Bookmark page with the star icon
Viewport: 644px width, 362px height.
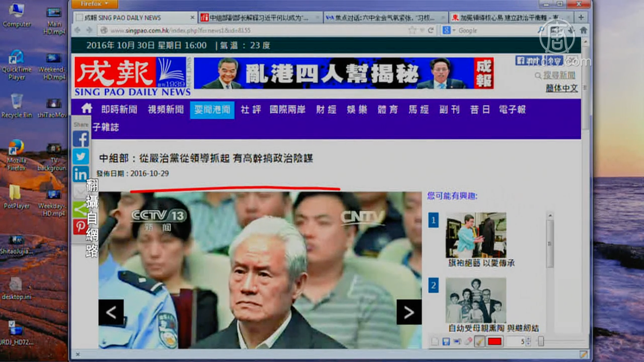tap(412, 30)
